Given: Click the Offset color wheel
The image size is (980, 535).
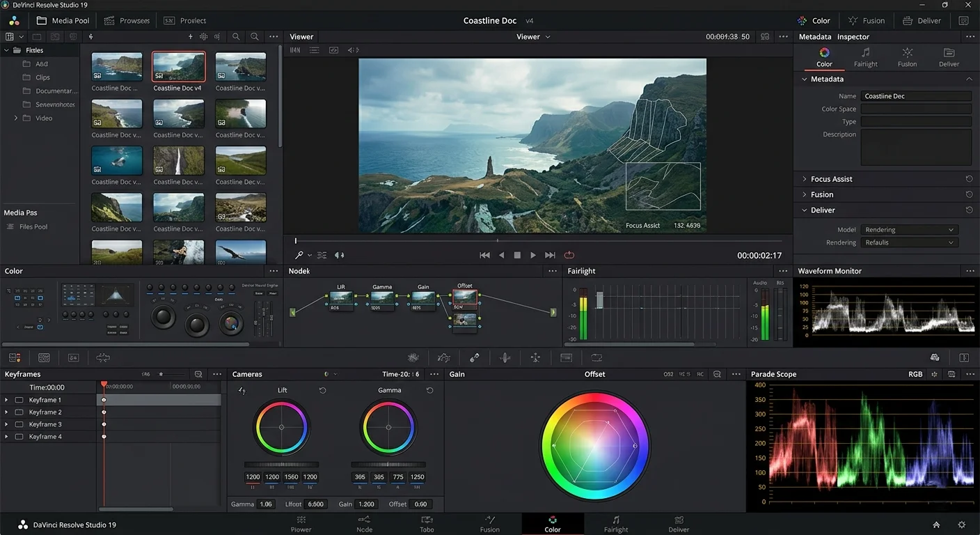Looking at the screenshot, I should coord(595,446).
